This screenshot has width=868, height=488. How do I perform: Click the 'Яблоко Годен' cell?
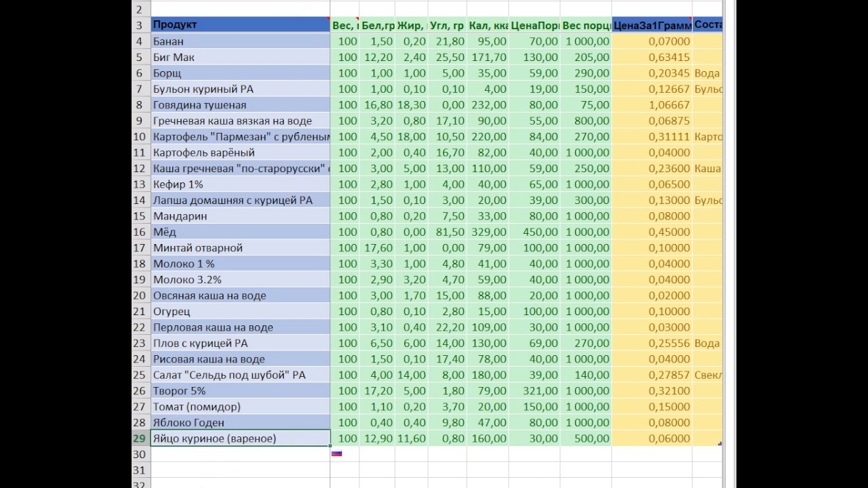click(x=240, y=422)
